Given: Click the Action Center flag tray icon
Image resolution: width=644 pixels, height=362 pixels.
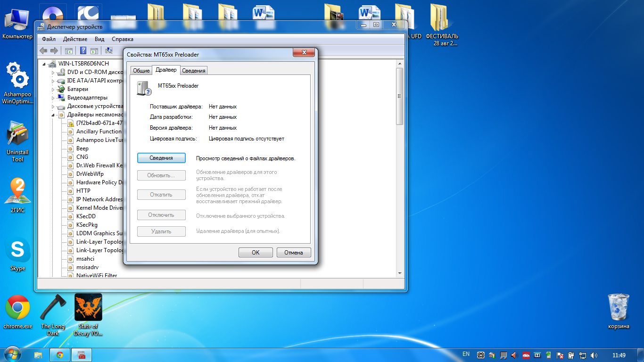Looking at the screenshot, I should (561, 355).
